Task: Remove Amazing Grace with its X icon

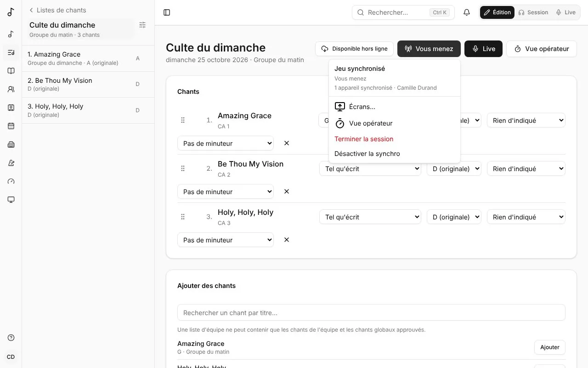Action: coord(287,143)
